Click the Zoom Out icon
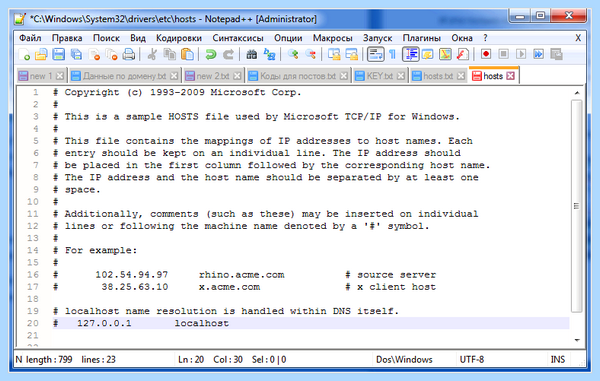600x381 pixels. coord(311,54)
